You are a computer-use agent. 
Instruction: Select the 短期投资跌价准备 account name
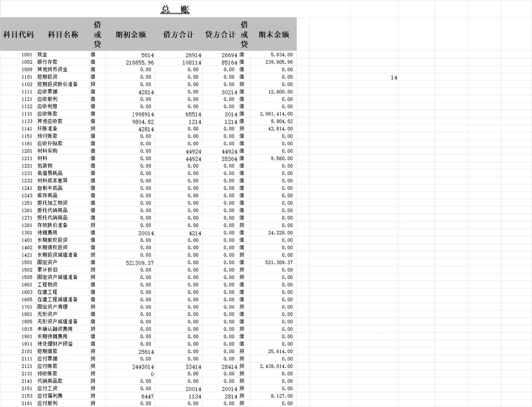58,84
